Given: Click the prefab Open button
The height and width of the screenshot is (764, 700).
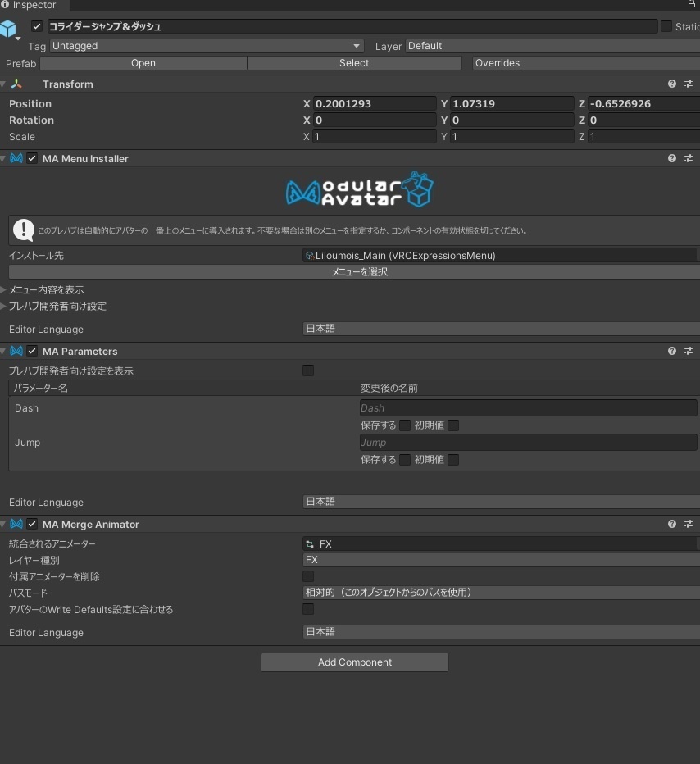Looking at the screenshot, I should pyautogui.click(x=143, y=63).
